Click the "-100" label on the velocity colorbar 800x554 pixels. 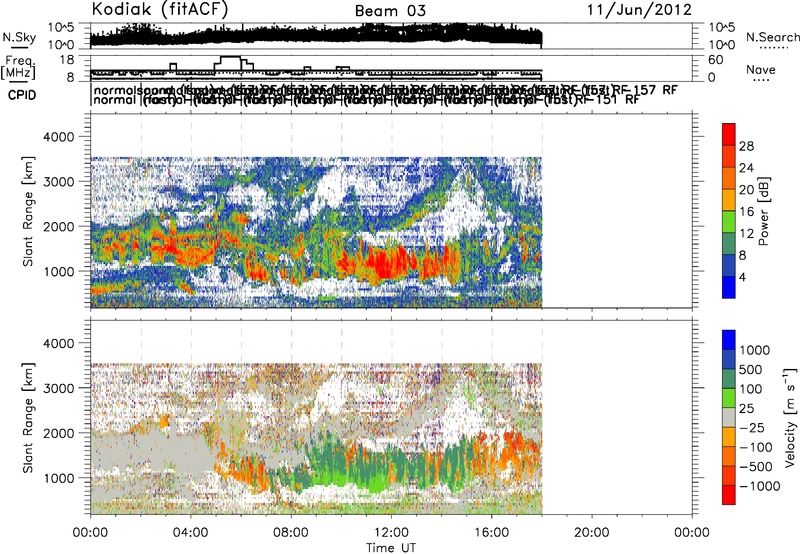(x=756, y=447)
